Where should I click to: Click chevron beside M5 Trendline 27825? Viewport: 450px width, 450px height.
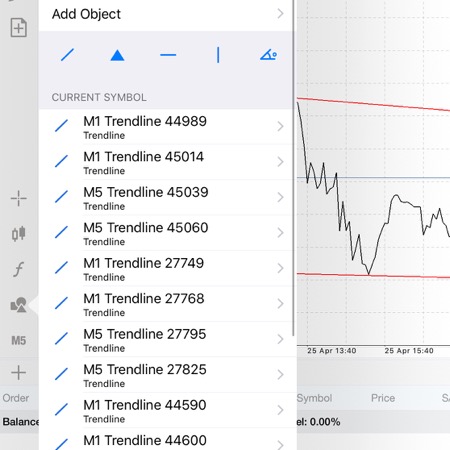pyautogui.click(x=280, y=375)
